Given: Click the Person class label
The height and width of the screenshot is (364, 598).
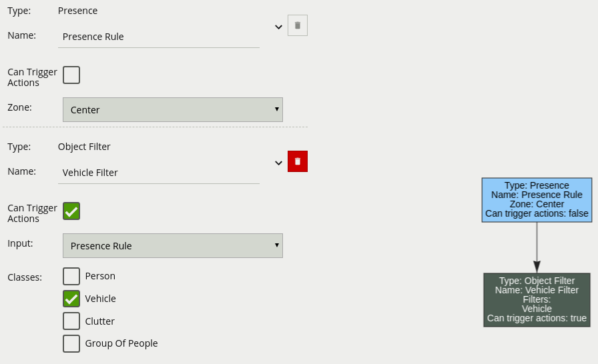Looking at the screenshot, I should pos(100,276).
